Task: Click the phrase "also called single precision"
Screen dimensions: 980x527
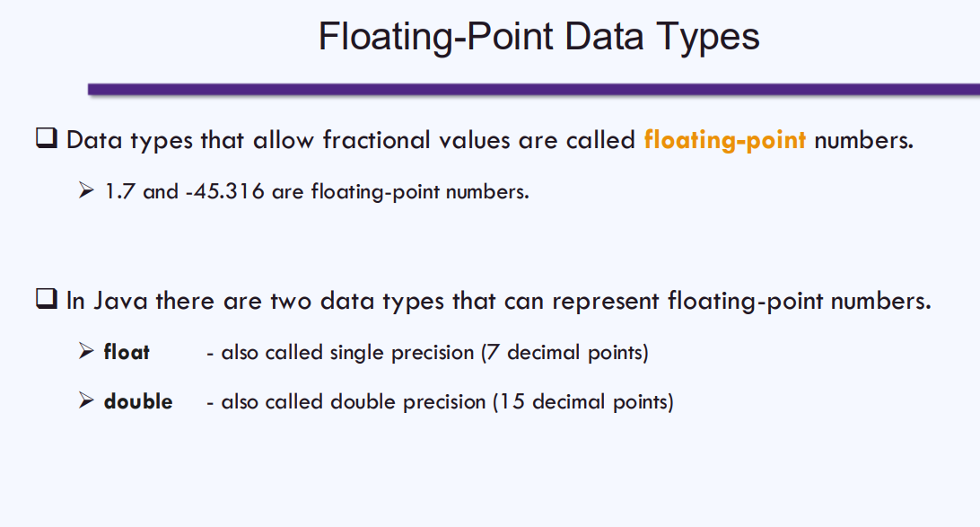Action: pyautogui.click(x=347, y=353)
